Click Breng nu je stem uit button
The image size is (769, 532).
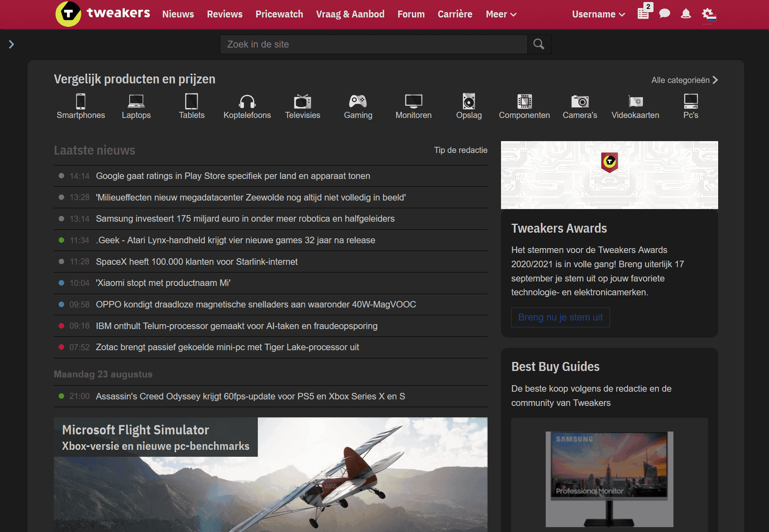point(560,317)
